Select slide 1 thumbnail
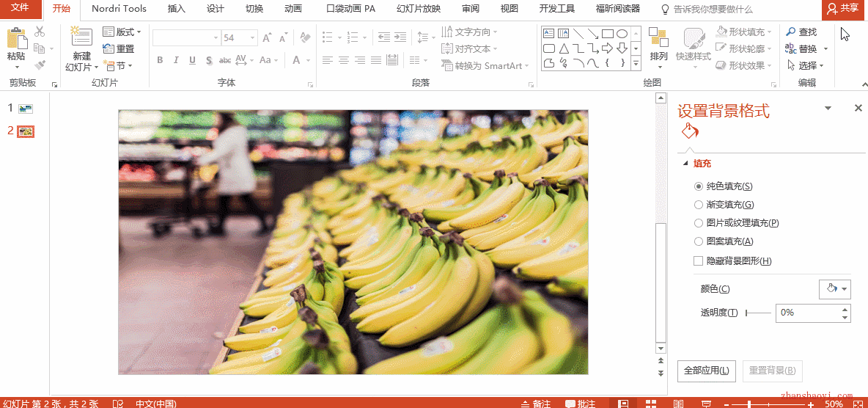The image size is (868, 408). [26, 109]
